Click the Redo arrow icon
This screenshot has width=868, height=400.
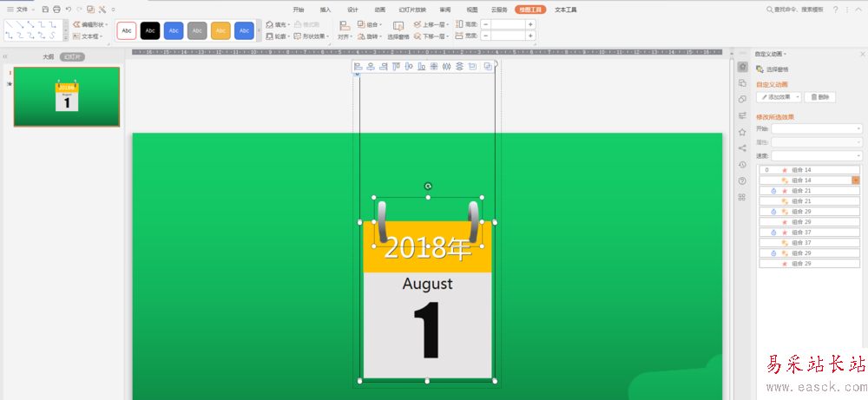click(79, 10)
